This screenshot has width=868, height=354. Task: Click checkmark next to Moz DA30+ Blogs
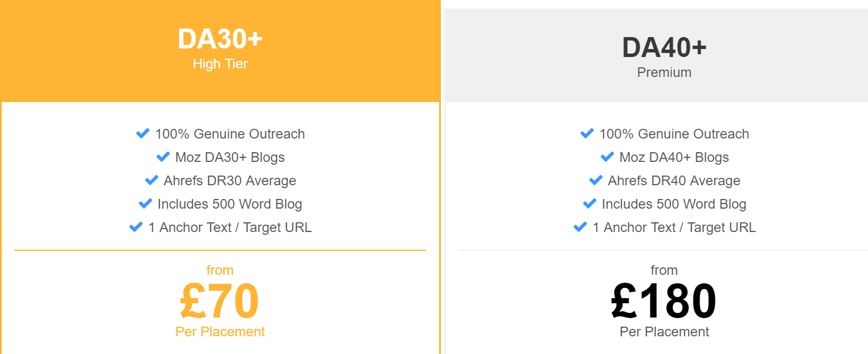click(163, 157)
